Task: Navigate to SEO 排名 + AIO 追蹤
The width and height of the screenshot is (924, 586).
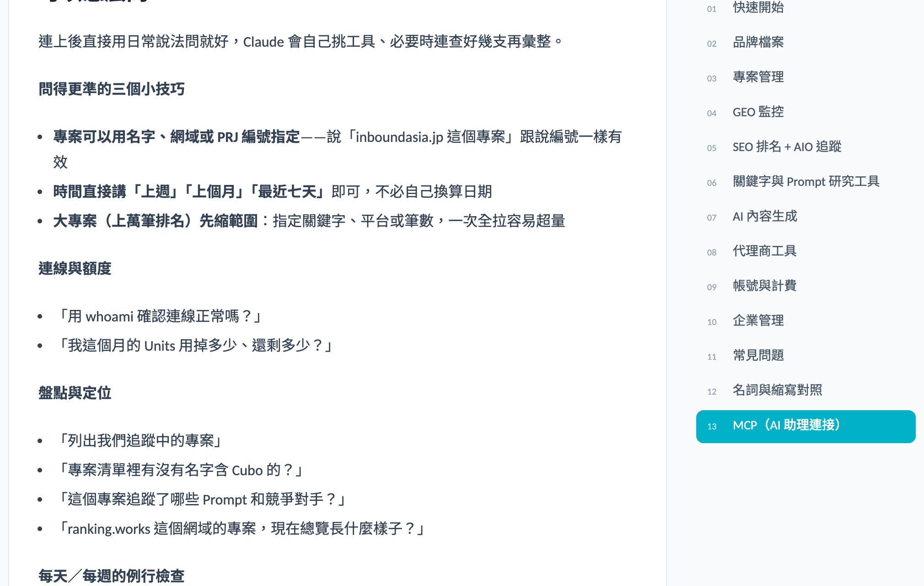Action: [787, 147]
